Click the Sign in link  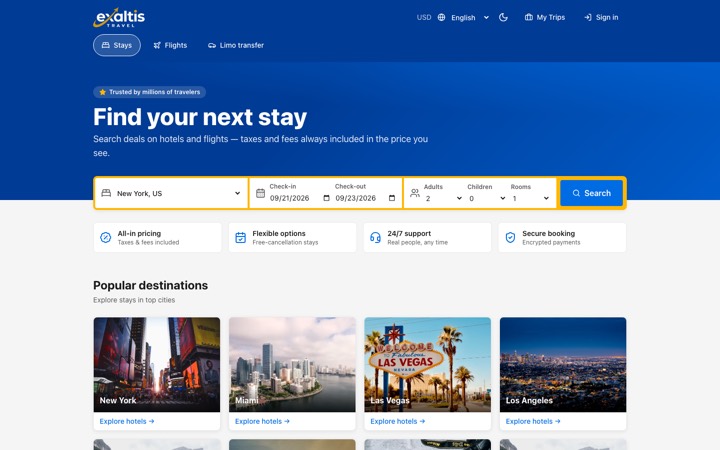(x=601, y=17)
